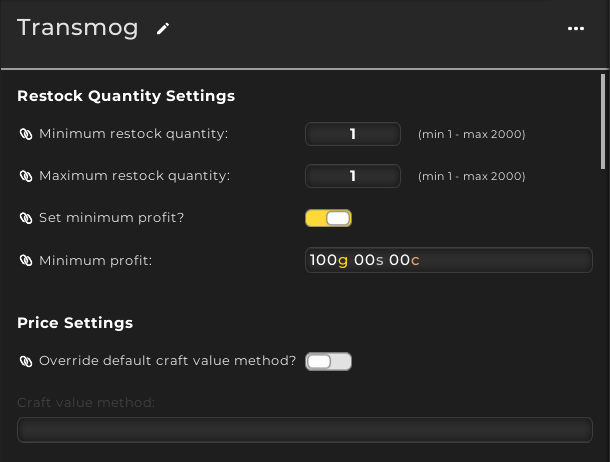Click the Craft value method text box
This screenshot has height=462, width=610.
point(304,430)
